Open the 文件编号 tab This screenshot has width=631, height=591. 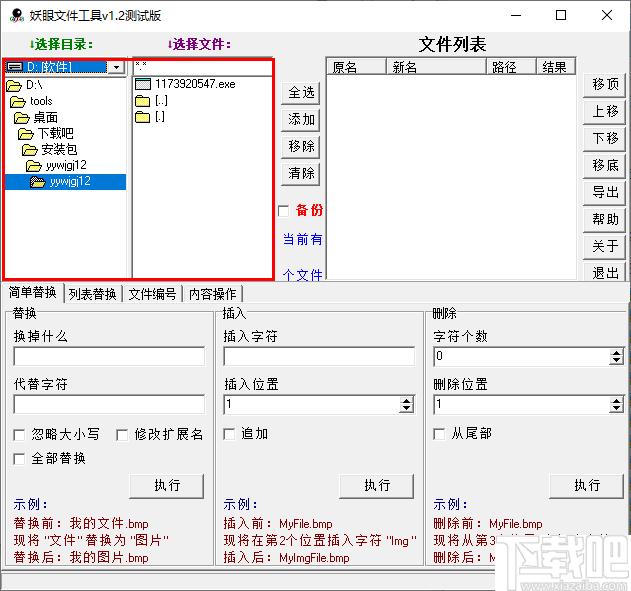[x=153, y=294]
